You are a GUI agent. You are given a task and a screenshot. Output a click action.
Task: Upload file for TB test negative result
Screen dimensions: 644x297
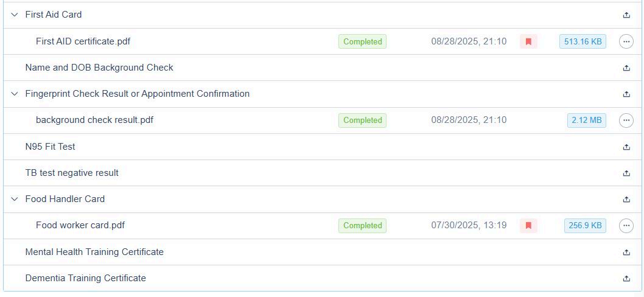point(626,173)
